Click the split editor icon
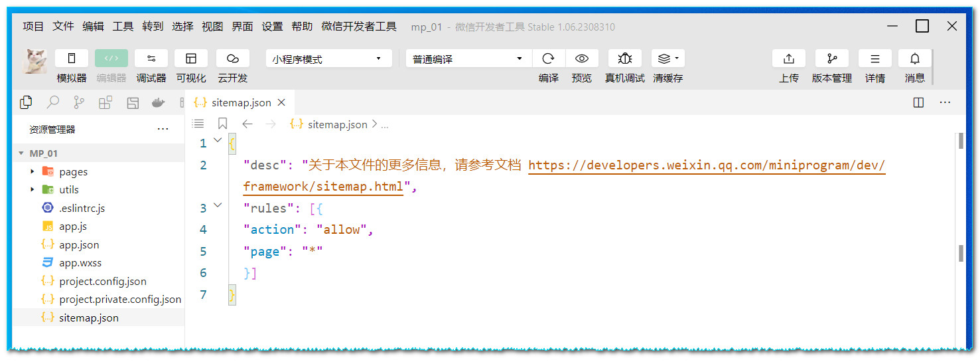 point(918,102)
